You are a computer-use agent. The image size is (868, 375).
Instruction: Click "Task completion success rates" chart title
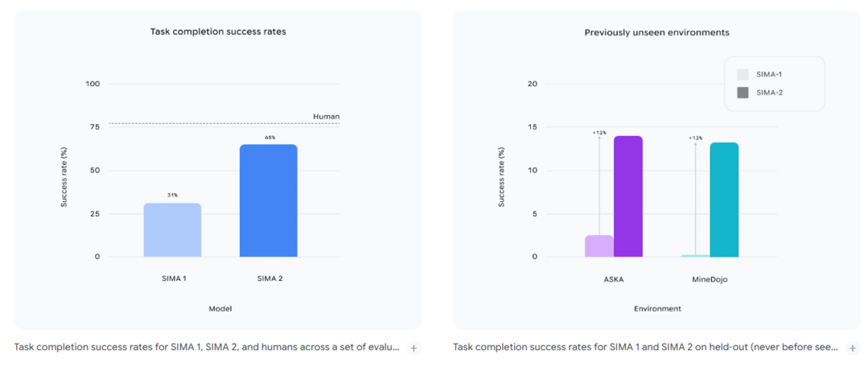pyautogui.click(x=218, y=32)
